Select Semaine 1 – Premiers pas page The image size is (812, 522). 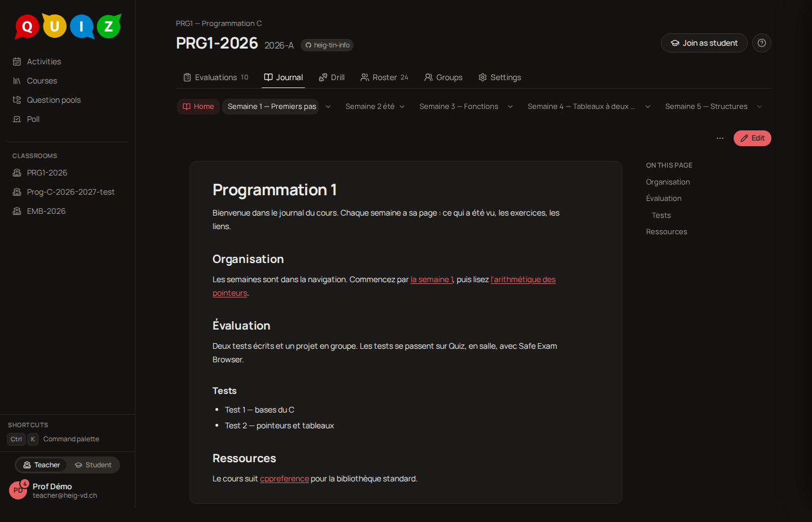(271, 107)
